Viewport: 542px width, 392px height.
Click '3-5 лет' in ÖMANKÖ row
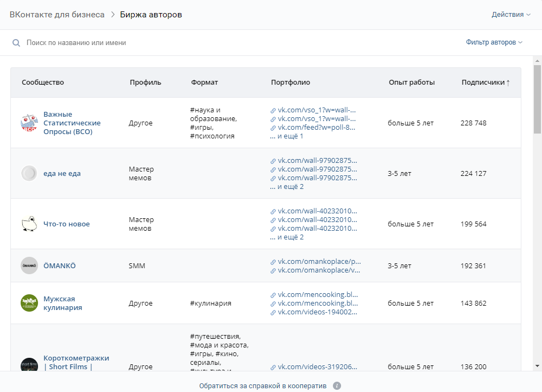coord(399,266)
